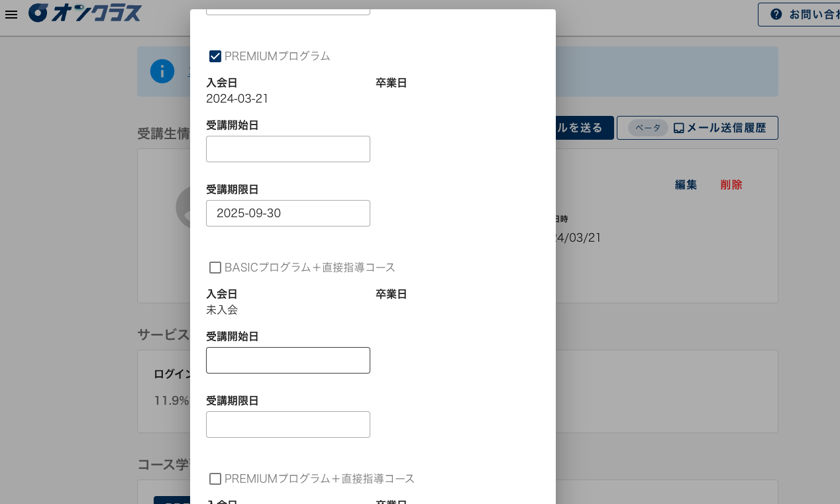Enable the BASICプログラム＋直接指導コース checkbox

click(215, 268)
